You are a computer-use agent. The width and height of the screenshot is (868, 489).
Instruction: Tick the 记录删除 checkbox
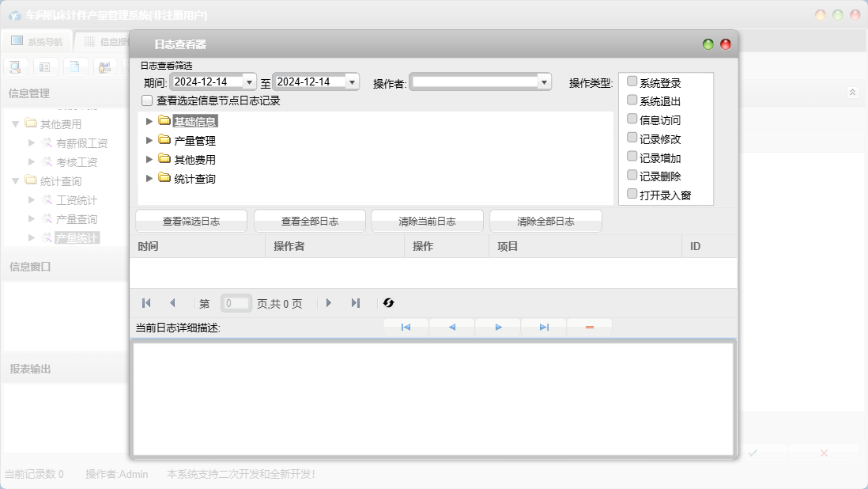click(632, 176)
